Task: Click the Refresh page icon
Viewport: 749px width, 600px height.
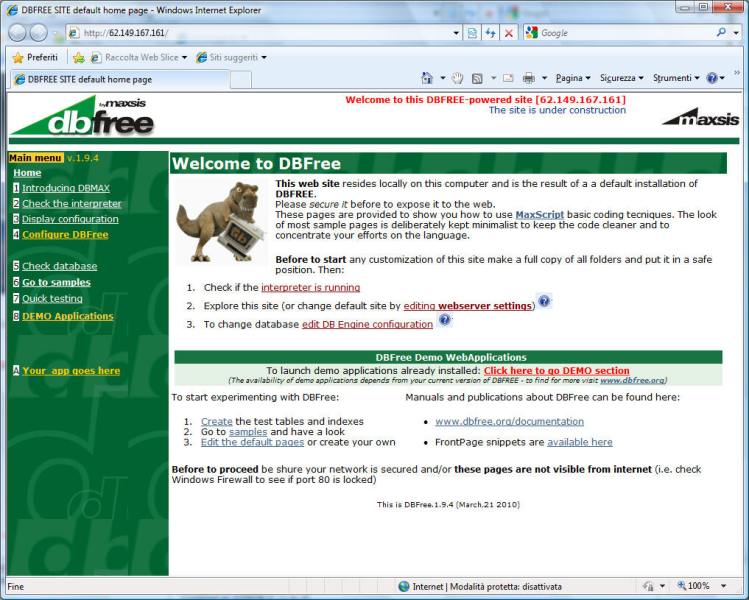Action: (490, 33)
